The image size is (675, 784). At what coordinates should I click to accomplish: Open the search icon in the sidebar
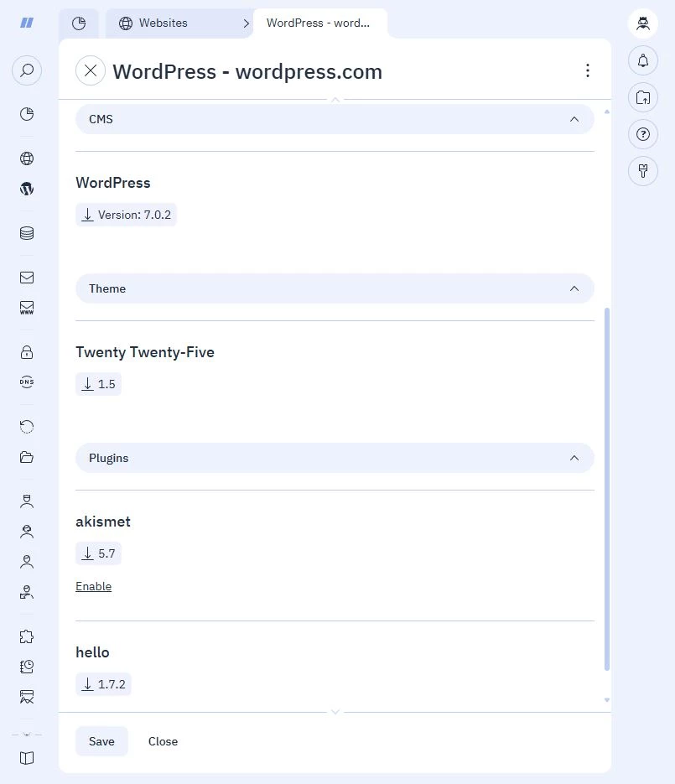(27, 70)
